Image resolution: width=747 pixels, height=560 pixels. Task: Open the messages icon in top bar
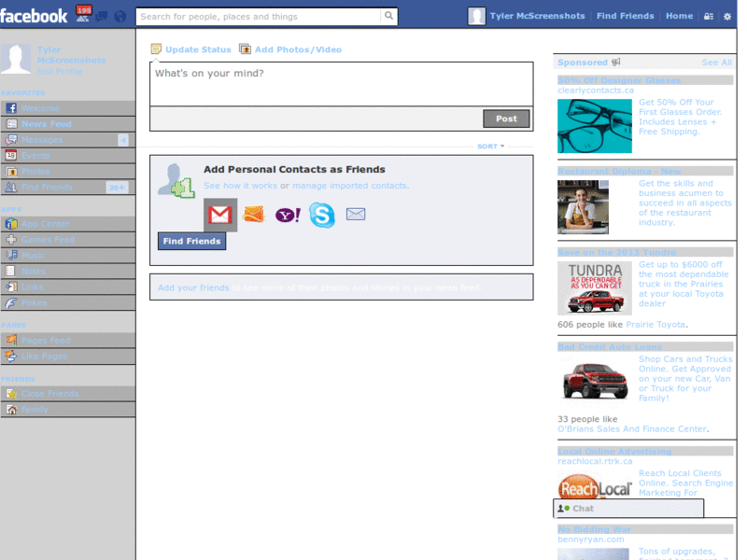[x=102, y=17]
